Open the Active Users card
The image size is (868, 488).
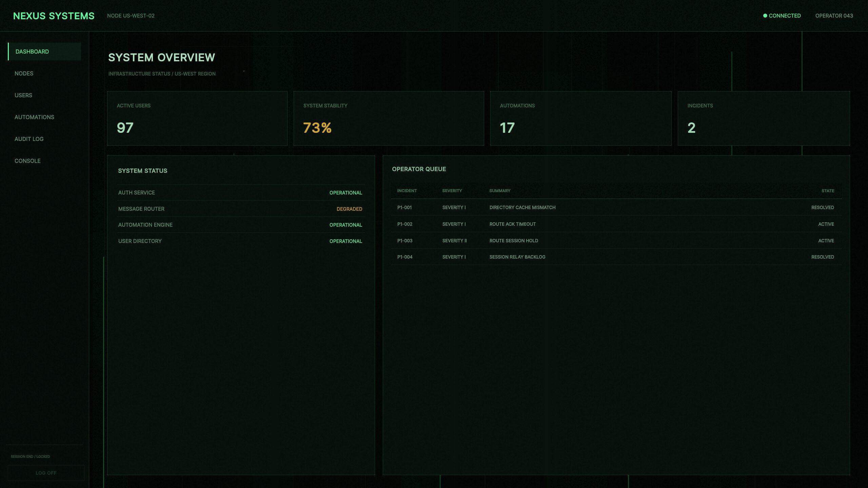(x=197, y=118)
